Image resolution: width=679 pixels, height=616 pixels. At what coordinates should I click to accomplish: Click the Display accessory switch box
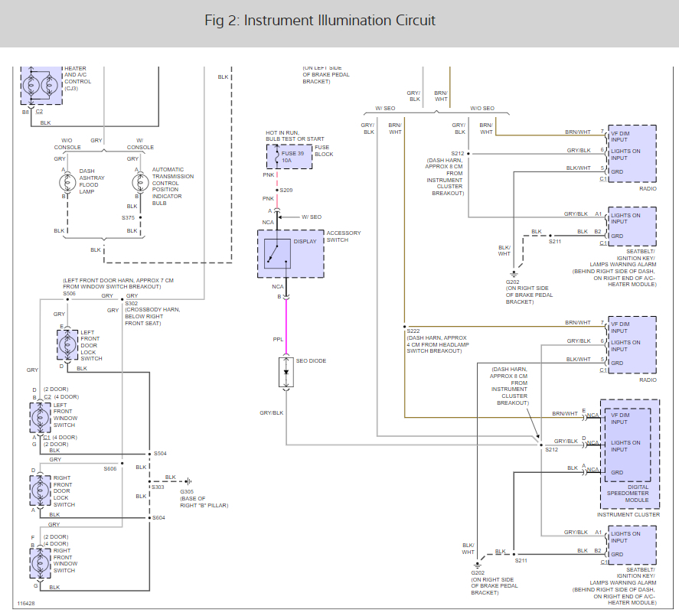[x=290, y=253]
